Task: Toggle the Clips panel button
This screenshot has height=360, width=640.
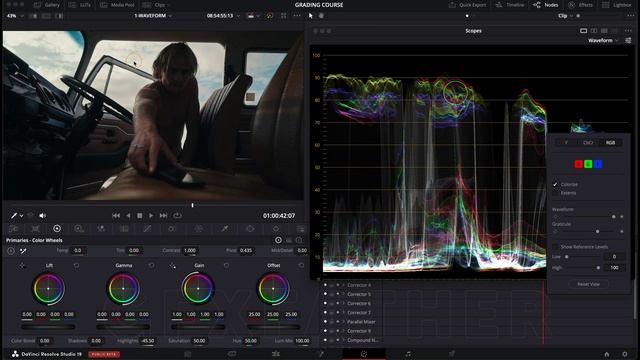Action: tap(154, 5)
